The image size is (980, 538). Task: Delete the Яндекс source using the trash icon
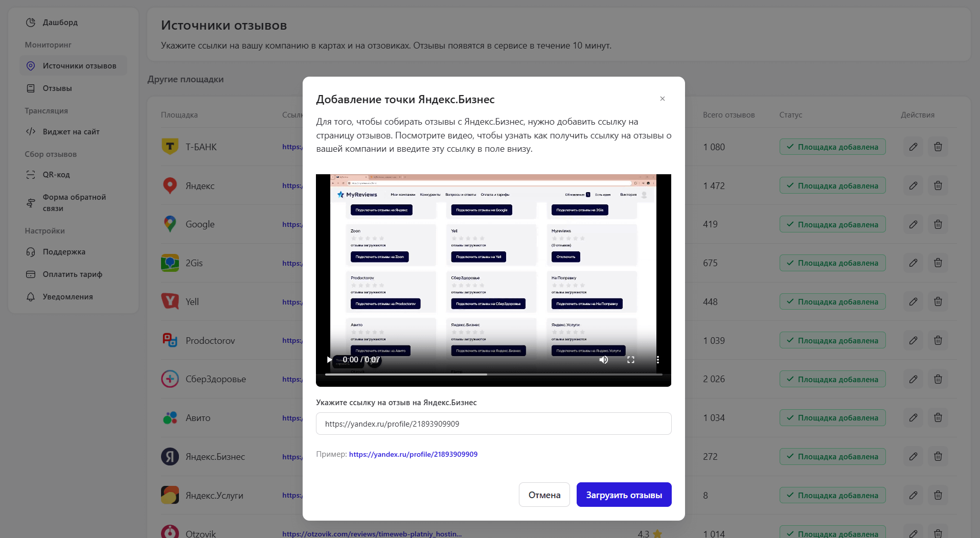[x=938, y=185]
